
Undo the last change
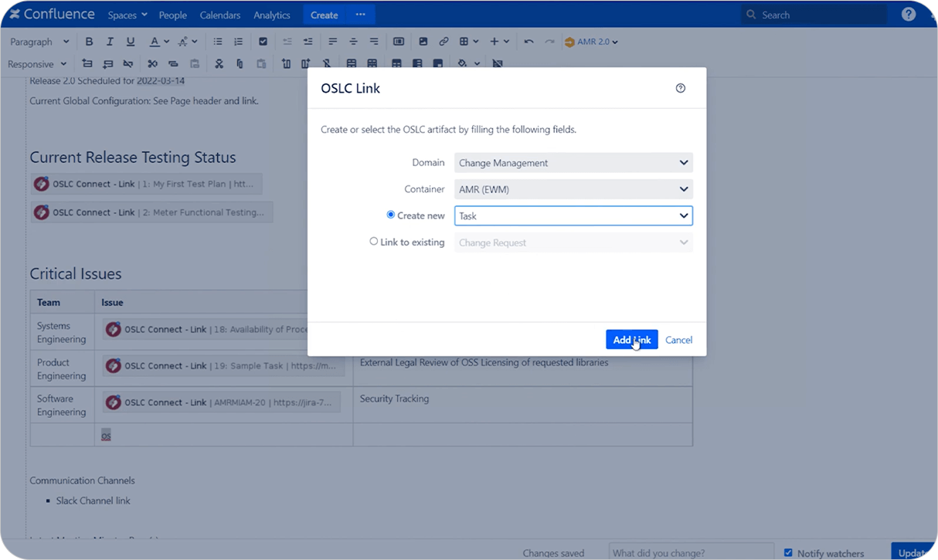tap(528, 41)
